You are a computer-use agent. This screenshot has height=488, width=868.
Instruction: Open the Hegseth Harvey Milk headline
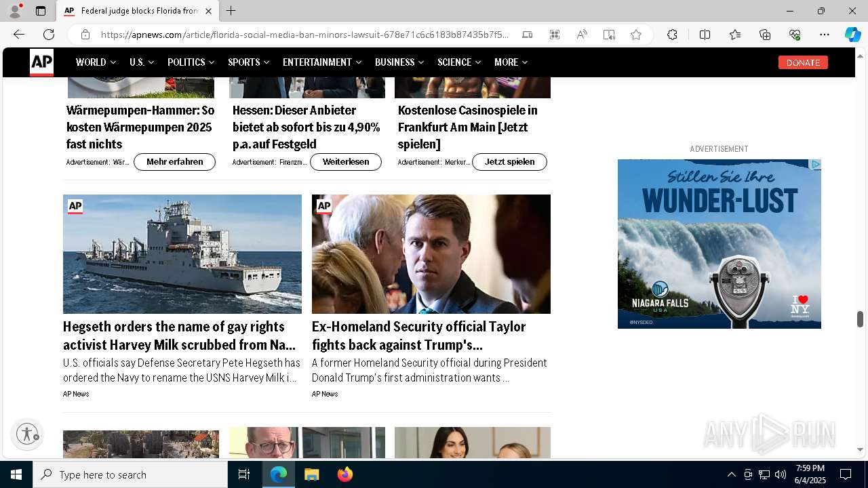179,335
